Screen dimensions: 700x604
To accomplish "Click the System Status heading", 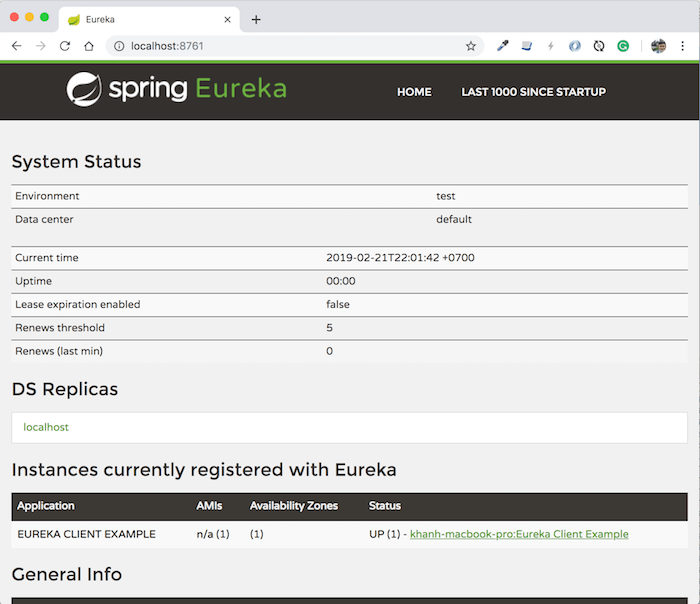I will [76, 162].
